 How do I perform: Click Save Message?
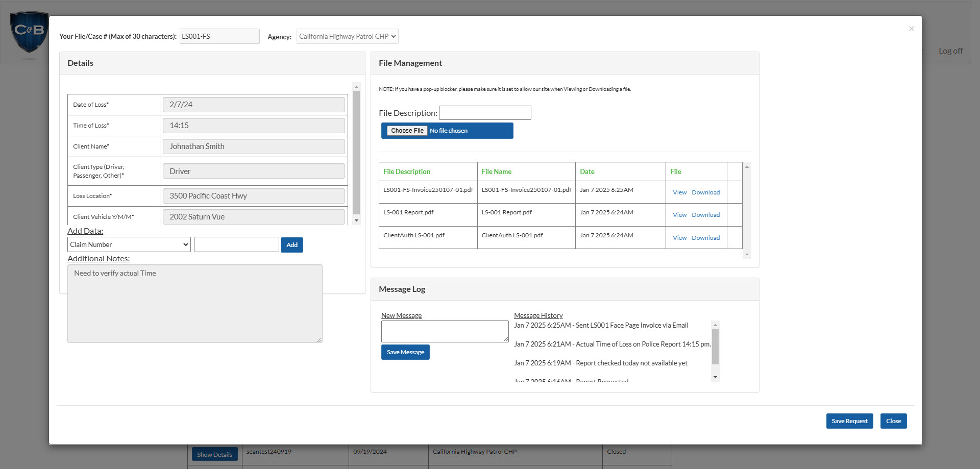pyautogui.click(x=405, y=352)
